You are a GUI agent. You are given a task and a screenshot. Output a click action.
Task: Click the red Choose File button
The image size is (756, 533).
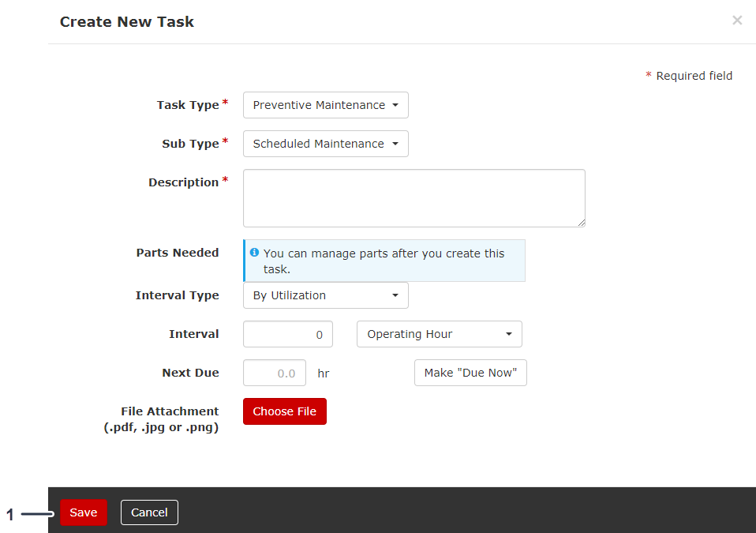click(284, 411)
